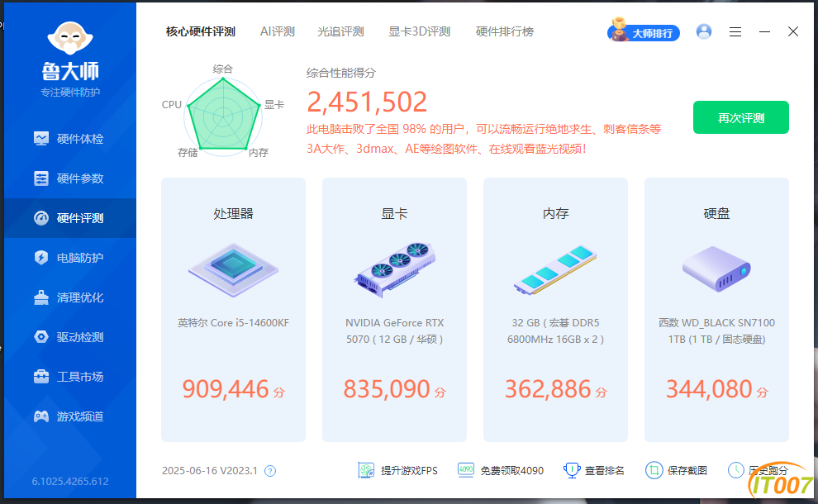Click the total score 2,451,502
This screenshot has width=818, height=504.
(367, 102)
